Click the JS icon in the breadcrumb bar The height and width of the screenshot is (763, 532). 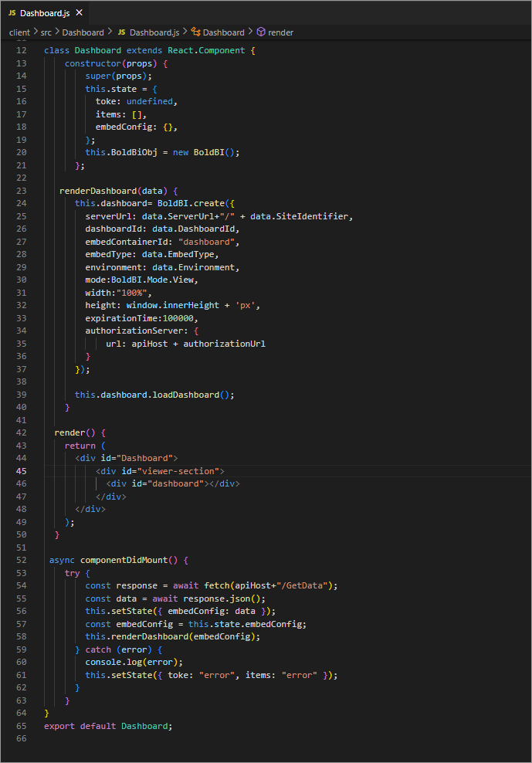pyautogui.click(x=121, y=32)
